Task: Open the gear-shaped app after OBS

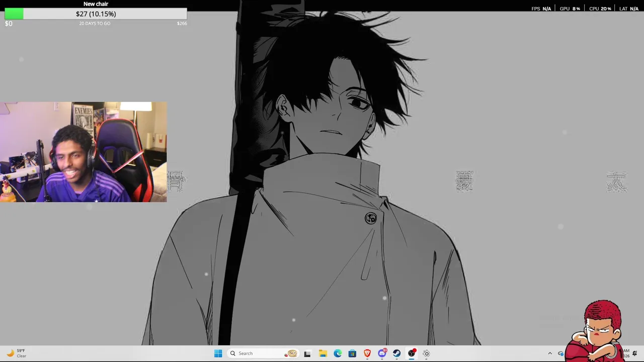Action: (426, 353)
